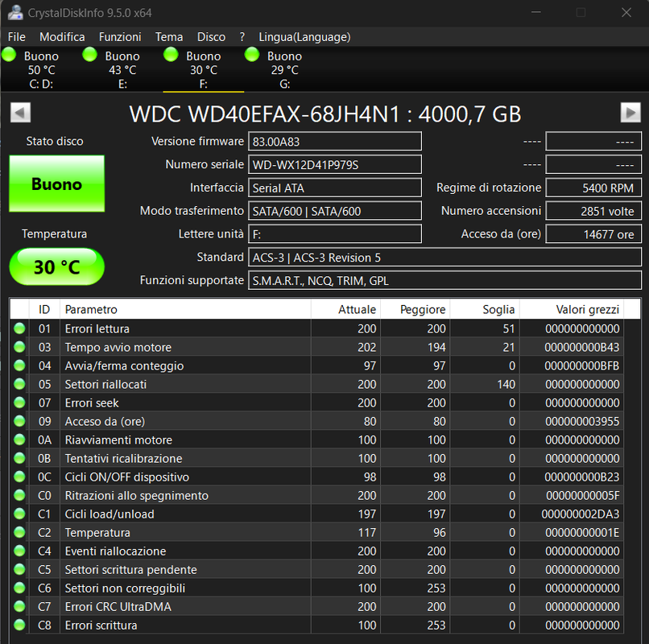Click the Valori grezzi column header
The width and height of the screenshot is (649, 644).
tap(571, 309)
